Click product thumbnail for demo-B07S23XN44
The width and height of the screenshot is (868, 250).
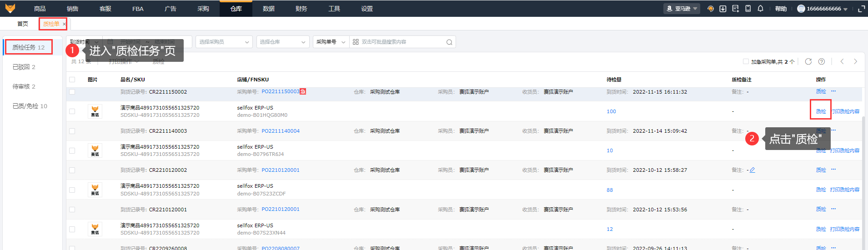[95, 229]
